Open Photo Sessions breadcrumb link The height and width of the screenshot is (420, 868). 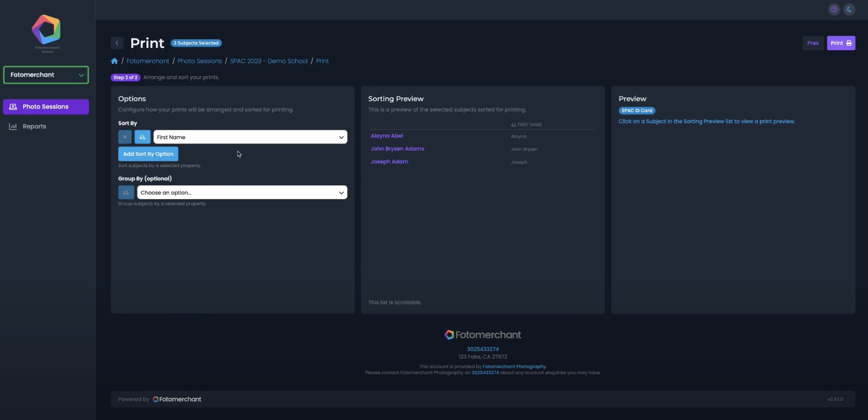(x=200, y=61)
